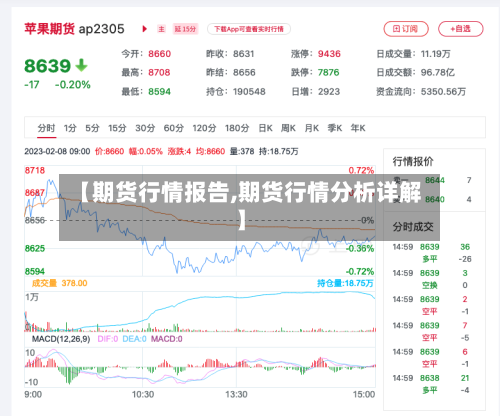The height and width of the screenshot is (416, 500).
Task: Click the 今开 value 8660
Action: (160, 54)
